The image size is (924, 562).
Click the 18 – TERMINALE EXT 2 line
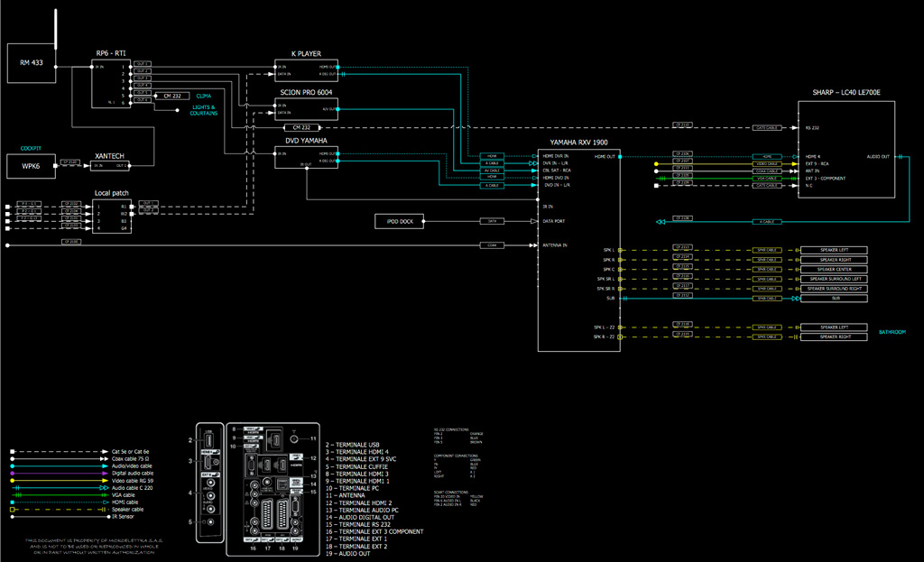pyautogui.click(x=356, y=546)
